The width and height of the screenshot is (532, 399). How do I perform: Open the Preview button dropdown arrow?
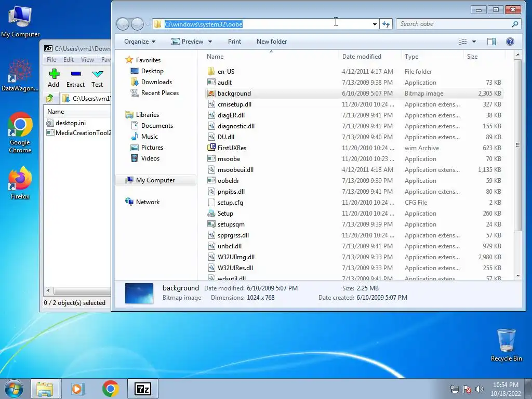(x=210, y=42)
